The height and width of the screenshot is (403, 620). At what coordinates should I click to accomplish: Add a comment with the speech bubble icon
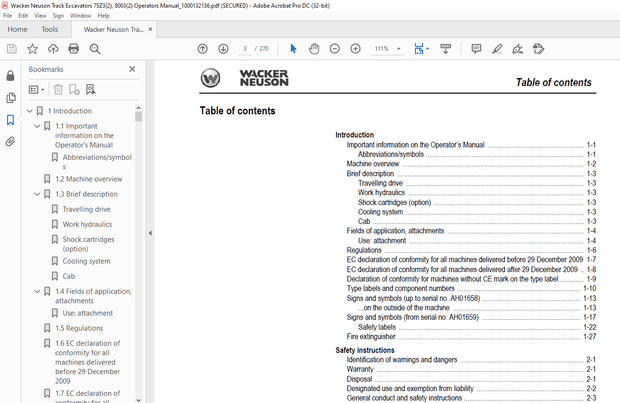[476, 49]
